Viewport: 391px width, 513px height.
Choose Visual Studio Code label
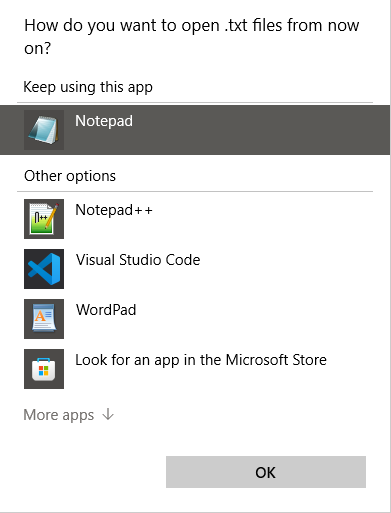tap(138, 260)
